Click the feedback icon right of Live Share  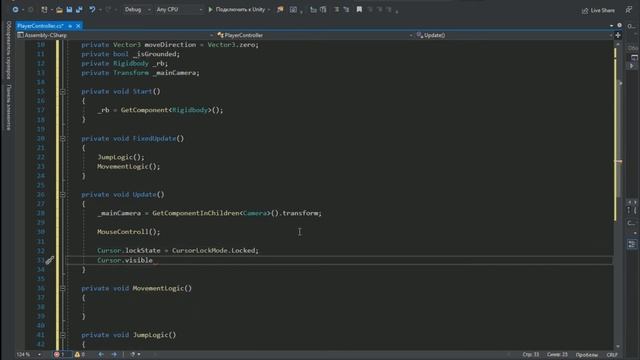[x=629, y=10]
